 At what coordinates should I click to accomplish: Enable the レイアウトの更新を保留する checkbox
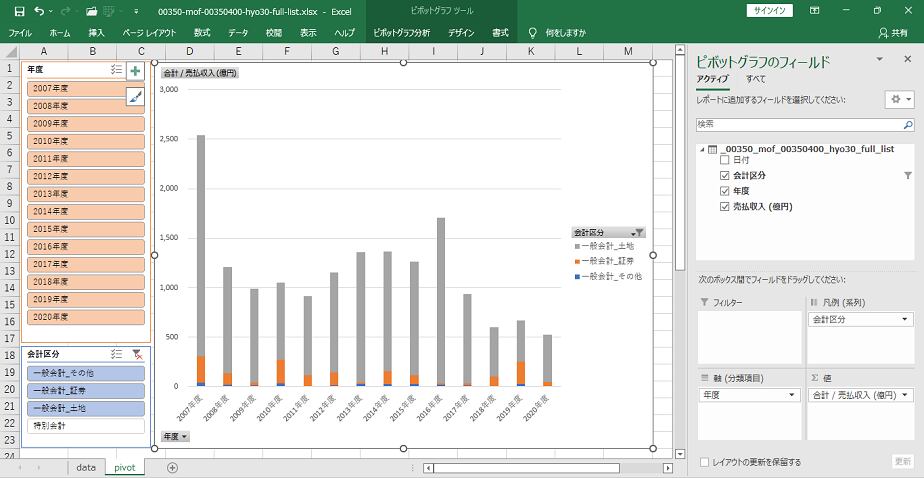point(706,462)
